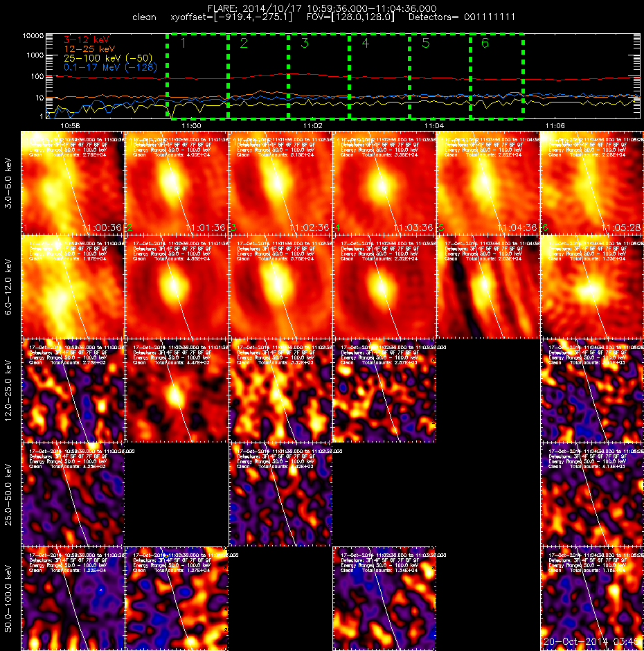This screenshot has width=644, height=651.
Task: Click the green interval 6 label in the light curve
Action: tap(485, 43)
